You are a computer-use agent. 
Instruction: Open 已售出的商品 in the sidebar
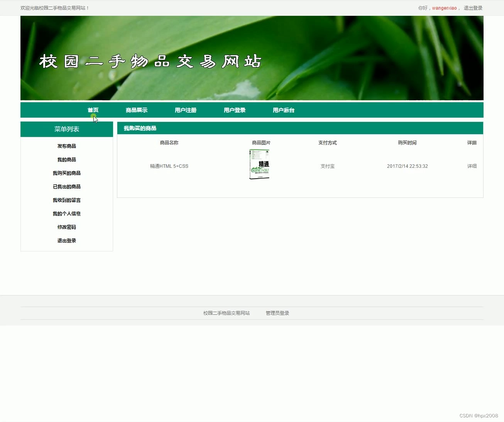tap(67, 187)
